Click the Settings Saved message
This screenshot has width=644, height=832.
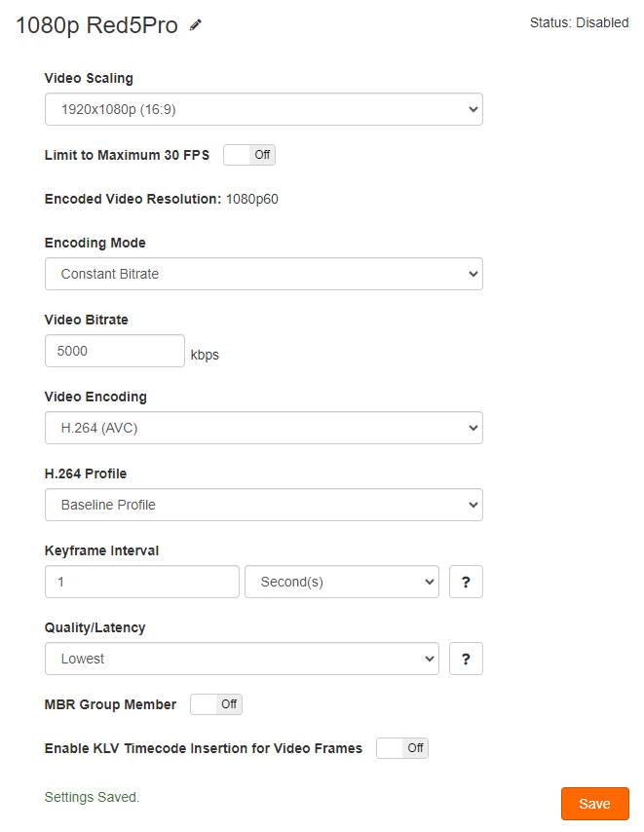[92, 797]
